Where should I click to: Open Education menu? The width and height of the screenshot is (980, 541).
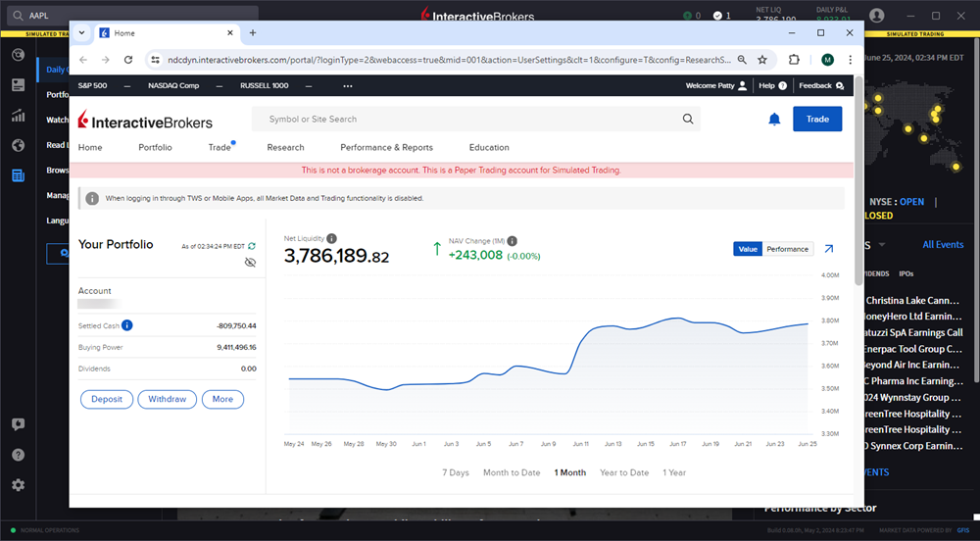pyautogui.click(x=489, y=147)
